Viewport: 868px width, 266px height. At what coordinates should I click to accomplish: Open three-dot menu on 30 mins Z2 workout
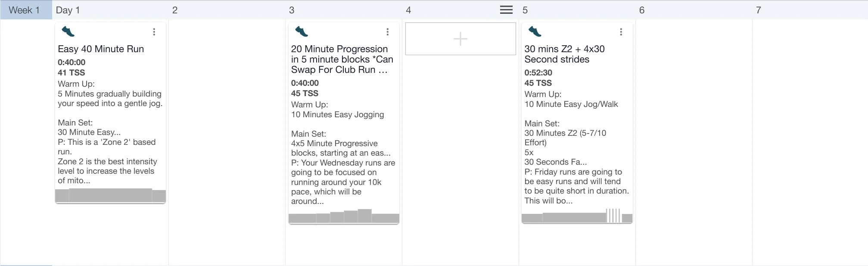pyautogui.click(x=621, y=32)
